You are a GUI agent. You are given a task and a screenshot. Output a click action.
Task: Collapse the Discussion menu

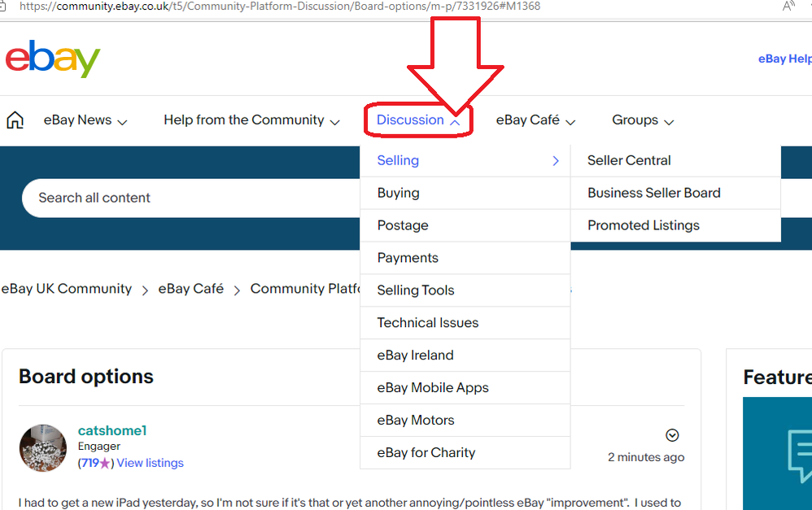tap(418, 120)
